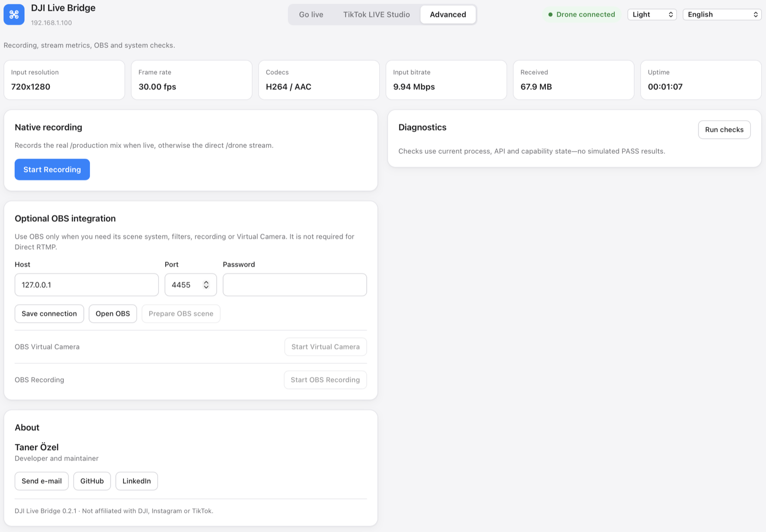This screenshot has width=766, height=532.
Task: Click the Drone connected status badge
Action: click(582, 14)
